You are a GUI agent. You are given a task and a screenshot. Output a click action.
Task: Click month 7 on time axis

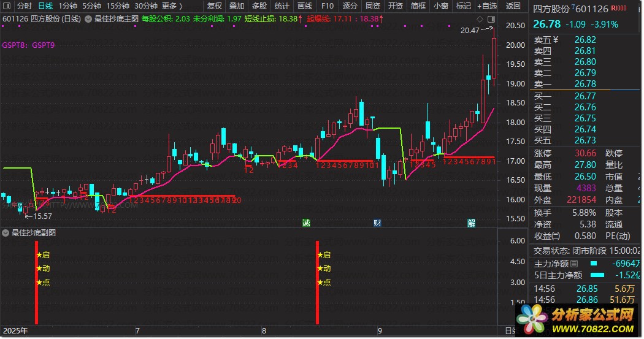(x=137, y=331)
